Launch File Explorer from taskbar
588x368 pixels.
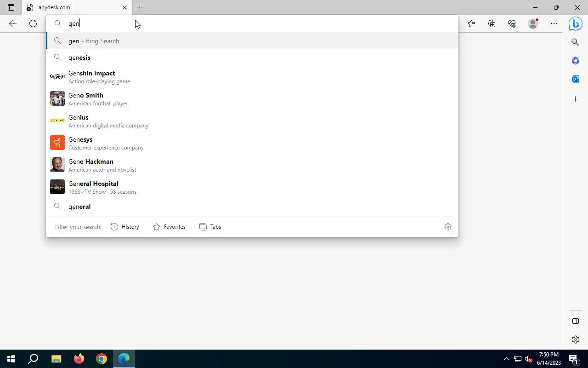pos(56,359)
